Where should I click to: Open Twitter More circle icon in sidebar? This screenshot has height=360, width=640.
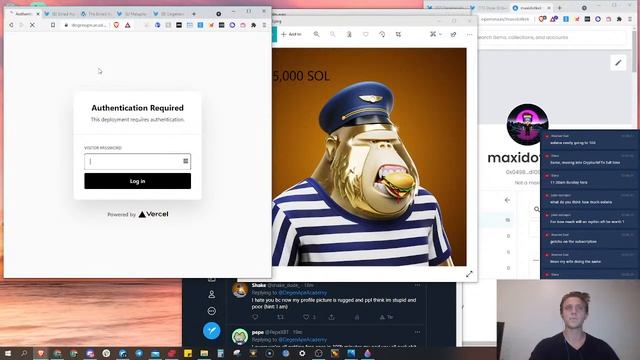(x=211, y=311)
